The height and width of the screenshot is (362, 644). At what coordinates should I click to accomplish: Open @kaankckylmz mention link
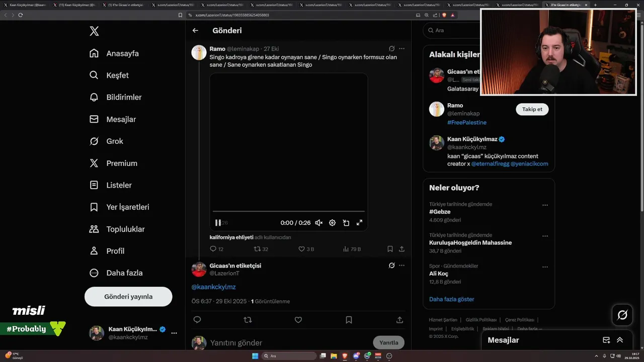pos(213,287)
